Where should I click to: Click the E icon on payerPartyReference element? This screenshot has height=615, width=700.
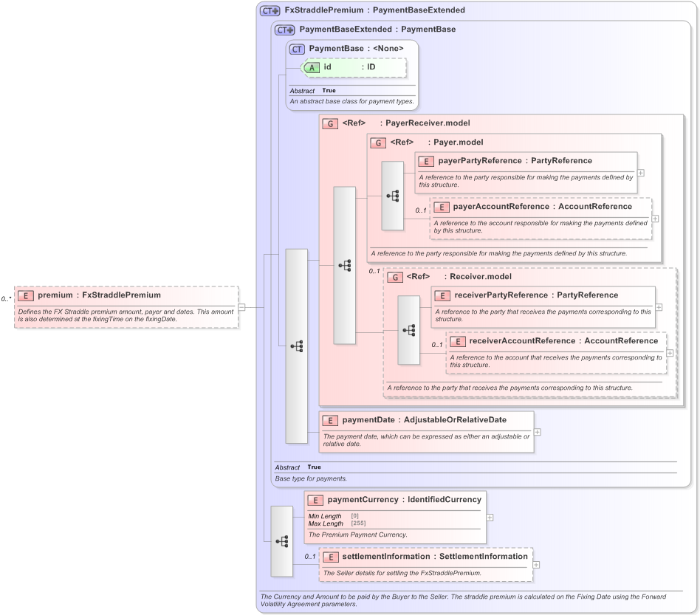tap(425, 161)
